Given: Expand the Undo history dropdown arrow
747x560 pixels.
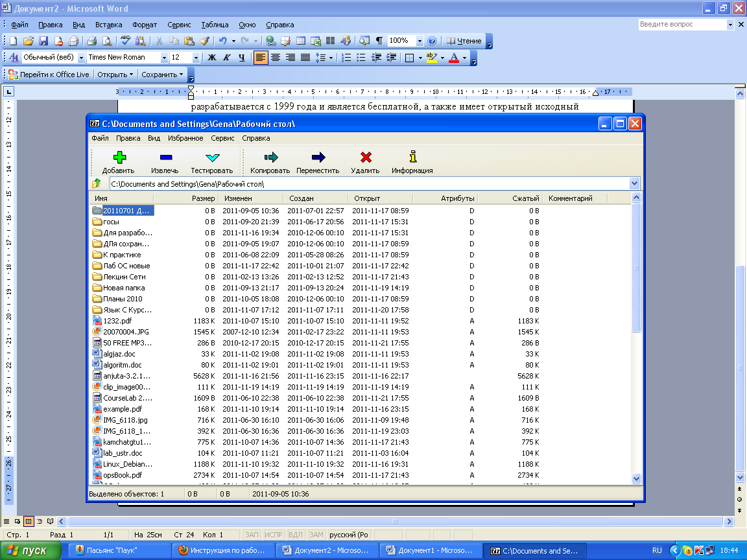Looking at the screenshot, I should pyautogui.click(x=233, y=41).
